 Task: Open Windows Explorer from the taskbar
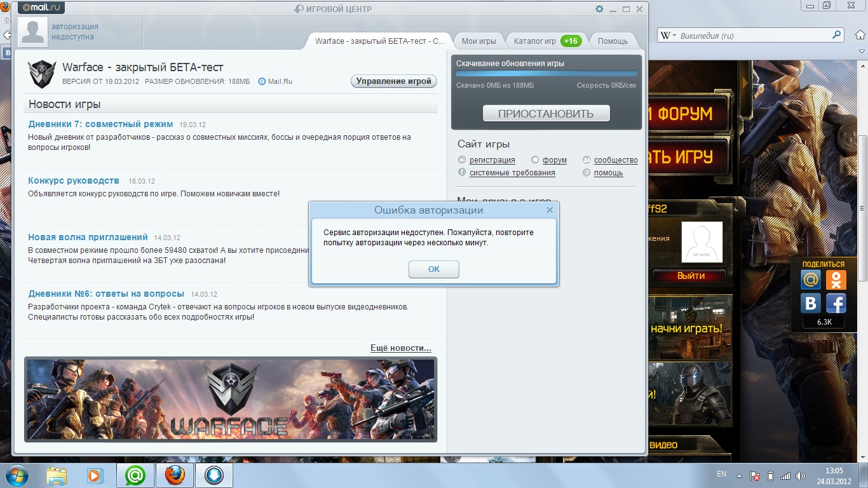pyautogui.click(x=57, y=475)
